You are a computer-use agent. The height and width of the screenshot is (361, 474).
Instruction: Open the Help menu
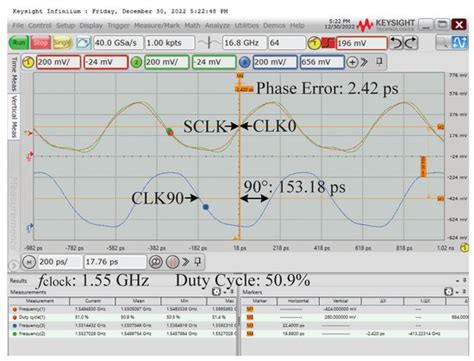pyautogui.click(x=297, y=25)
